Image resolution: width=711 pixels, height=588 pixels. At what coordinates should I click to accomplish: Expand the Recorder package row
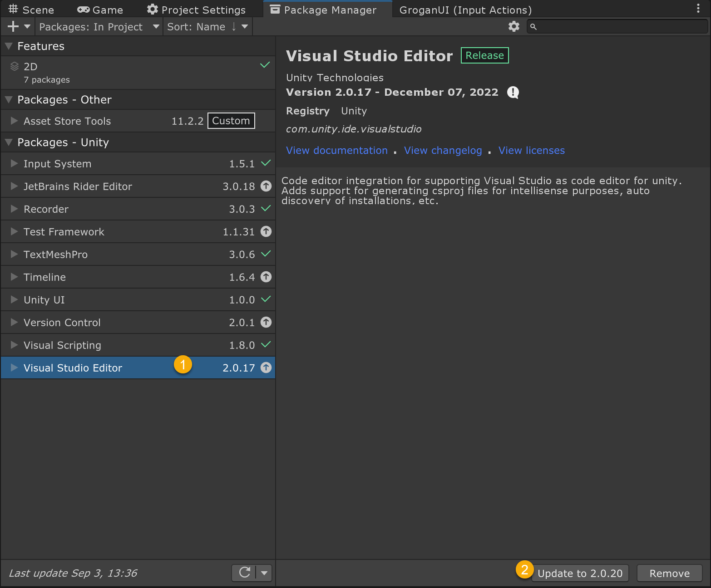point(14,209)
